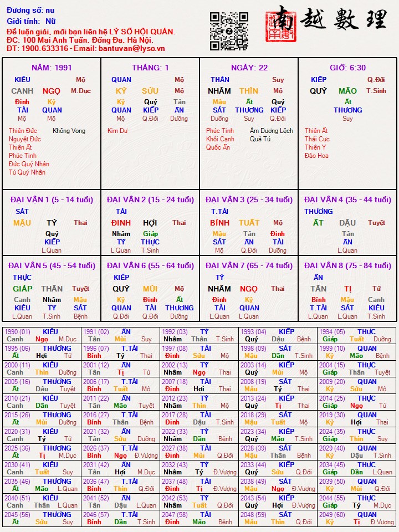Select the NGÀY: 22 column header
This screenshot has height=532, width=399.
pyautogui.click(x=249, y=68)
